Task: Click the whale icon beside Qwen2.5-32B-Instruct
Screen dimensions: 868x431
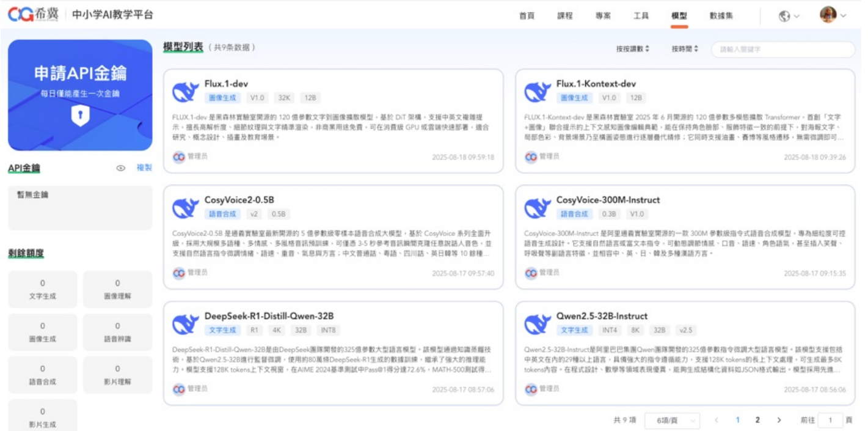Action: (x=538, y=324)
